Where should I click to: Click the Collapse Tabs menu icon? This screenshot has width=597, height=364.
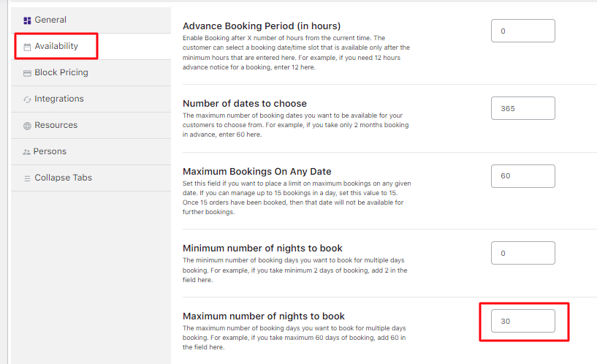click(x=27, y=178)
